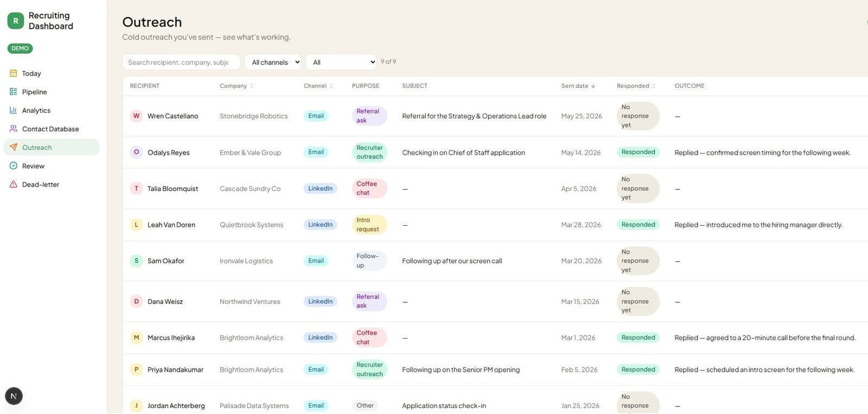Click Priya Nandakumar's P avatar
Viewport: 868px width, 414px height.
coord(136,369)
